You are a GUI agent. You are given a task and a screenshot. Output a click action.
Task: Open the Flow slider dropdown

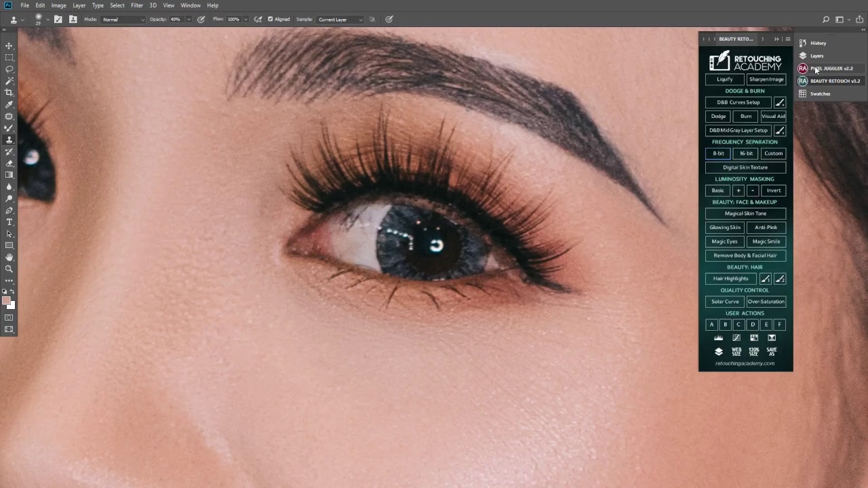tap(245, 19)
